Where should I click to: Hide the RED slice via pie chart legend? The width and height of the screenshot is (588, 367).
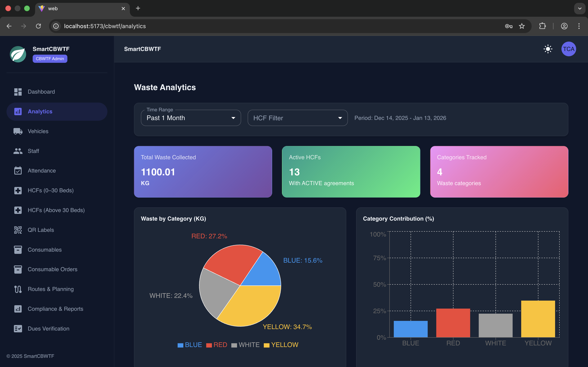[x=216, y=345]
